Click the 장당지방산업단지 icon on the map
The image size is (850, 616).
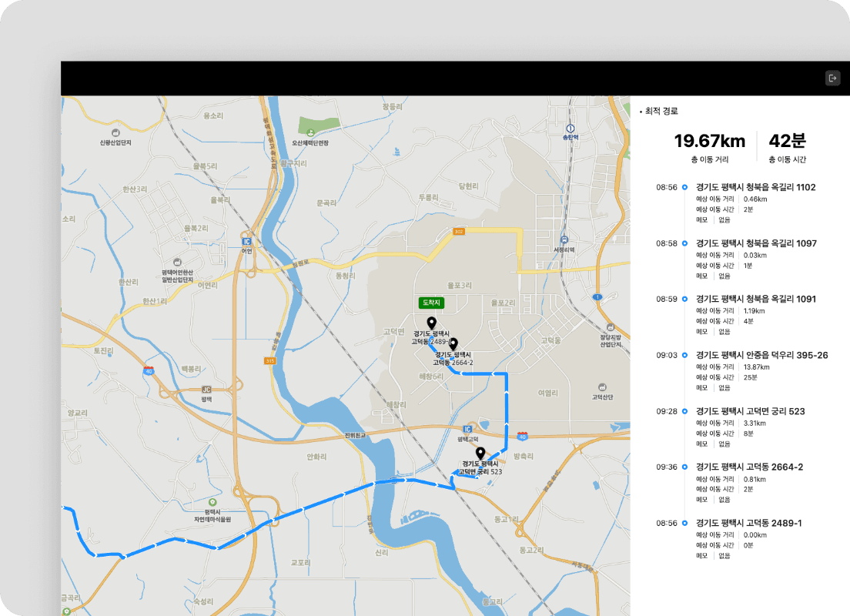(x=611, y=327)
